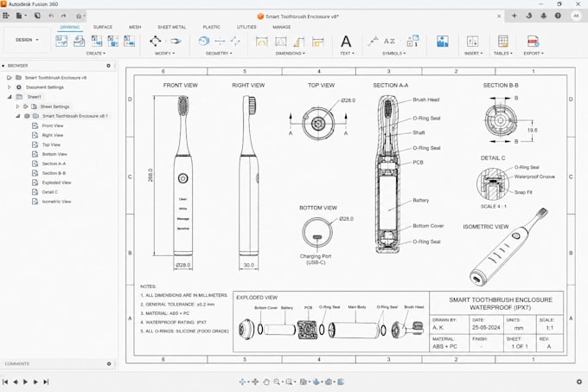Collapse the Sheet1 tree node
588x392 pixels.
pyautogui.click(x=10, y=97)
